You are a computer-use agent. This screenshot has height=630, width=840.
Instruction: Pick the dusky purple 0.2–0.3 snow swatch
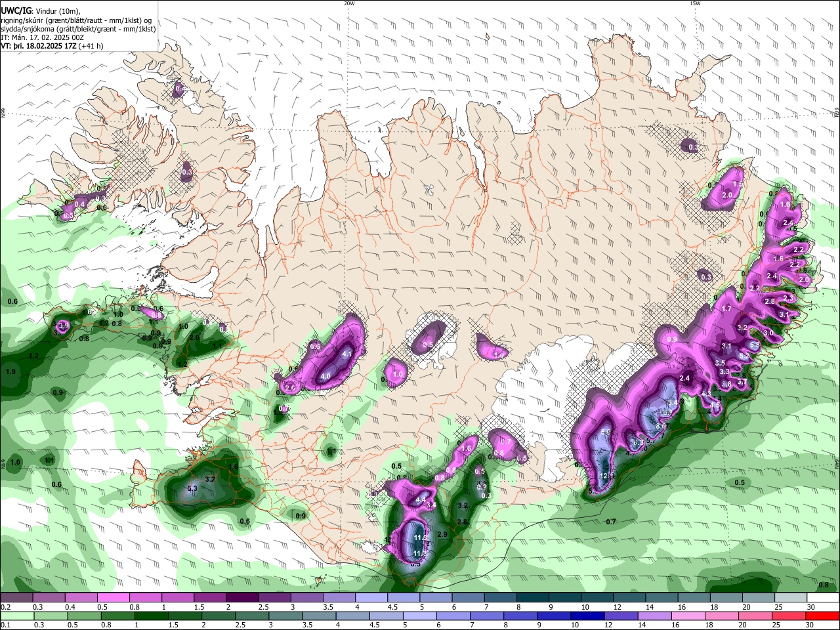pyautogui.click(x=16, y=597)
